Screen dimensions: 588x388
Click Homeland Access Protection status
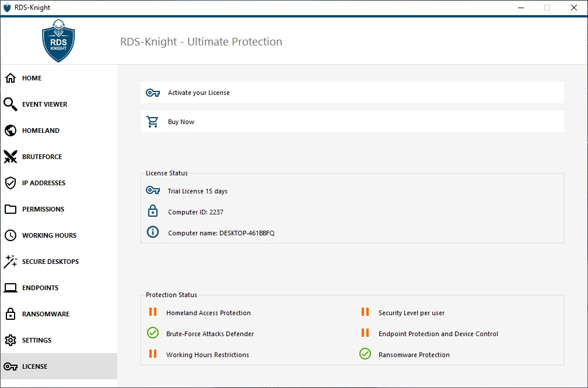point(208,313)
